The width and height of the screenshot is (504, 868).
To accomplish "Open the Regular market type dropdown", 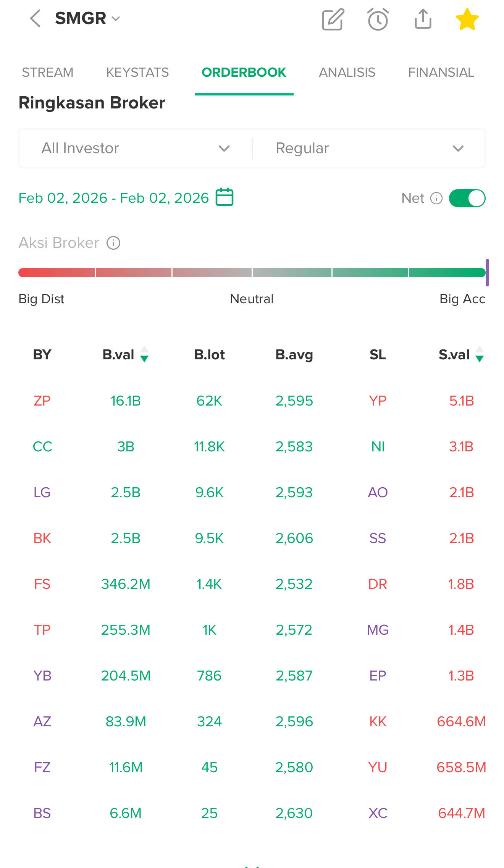I will tap(369, 148).
